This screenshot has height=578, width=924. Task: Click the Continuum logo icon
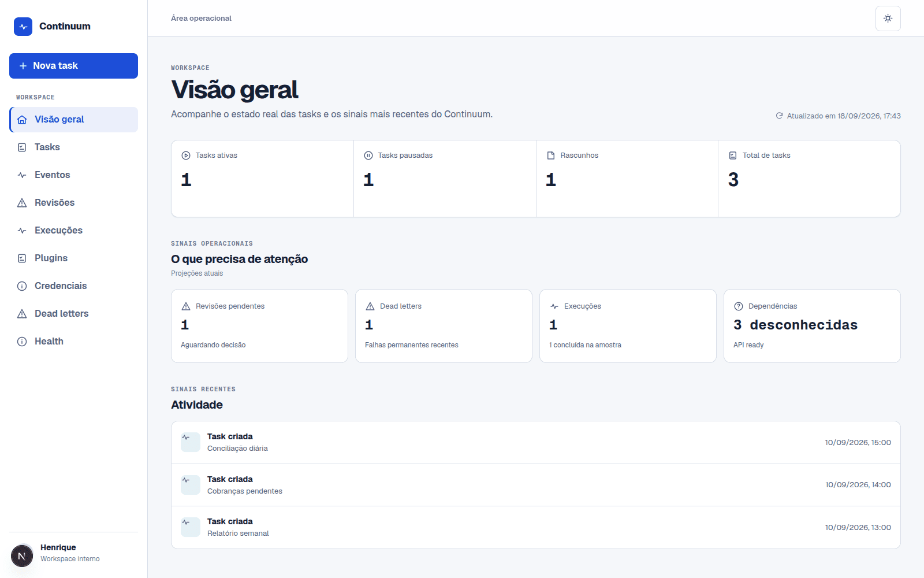pyautogui.click(x=23, y=27)
